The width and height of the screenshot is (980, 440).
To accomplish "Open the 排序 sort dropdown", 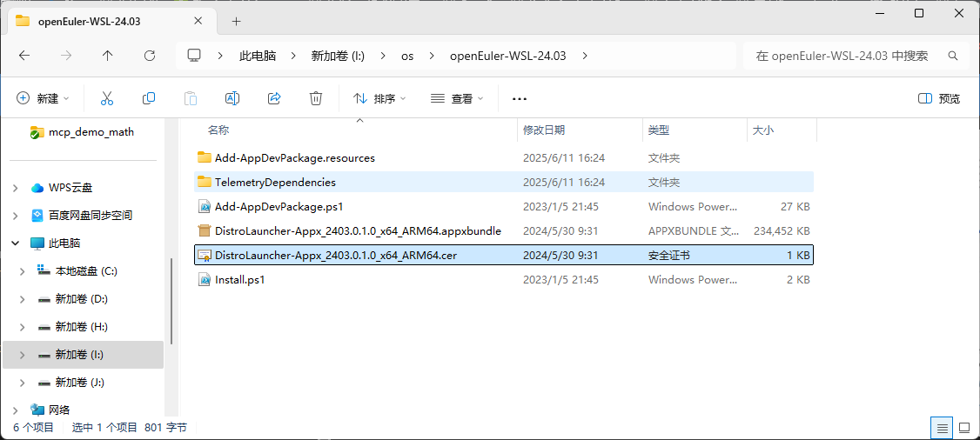I will tap(379, 98).
